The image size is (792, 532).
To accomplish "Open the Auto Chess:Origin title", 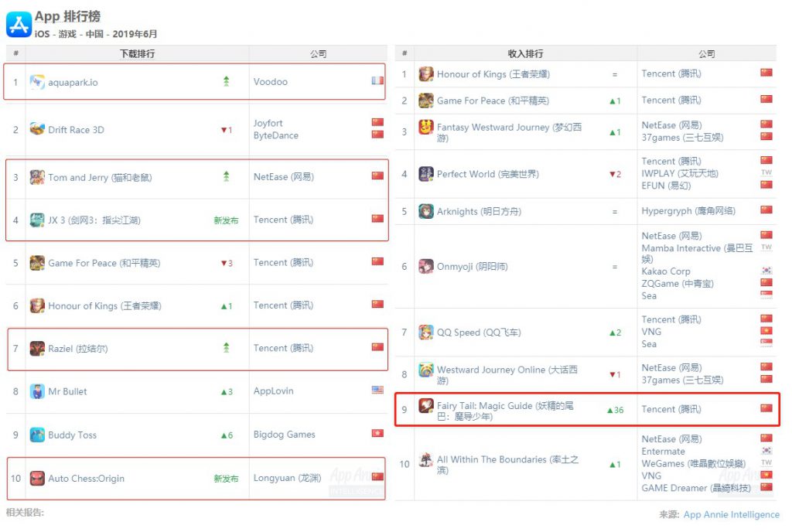I will (x=86, y=478).
